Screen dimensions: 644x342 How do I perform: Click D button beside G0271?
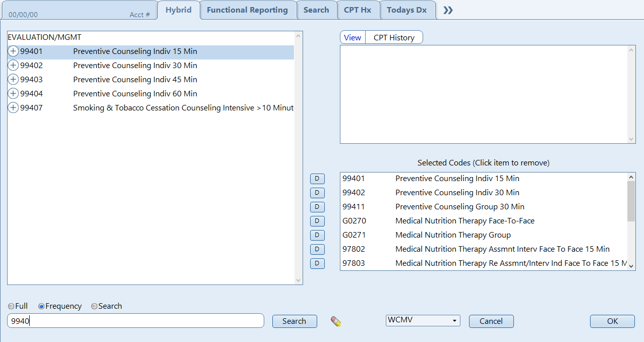coord(317,235)
